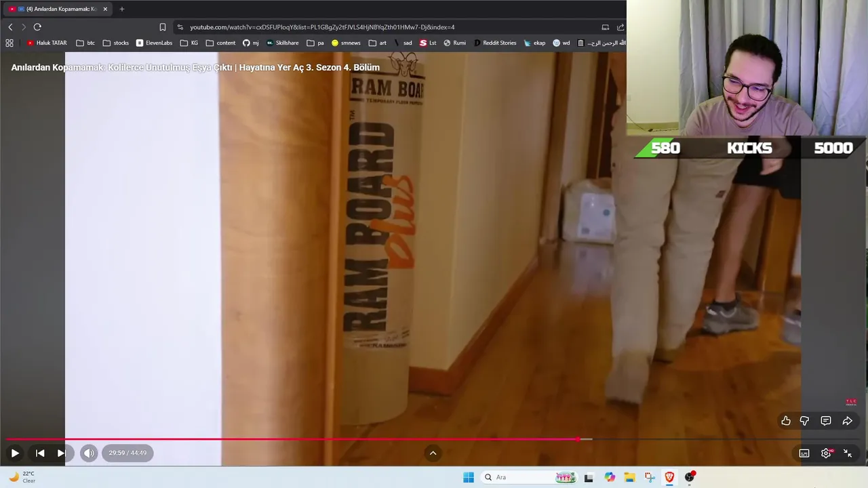
Task: Open the apps grid in bookmarks bar
Action: [9, 43]
